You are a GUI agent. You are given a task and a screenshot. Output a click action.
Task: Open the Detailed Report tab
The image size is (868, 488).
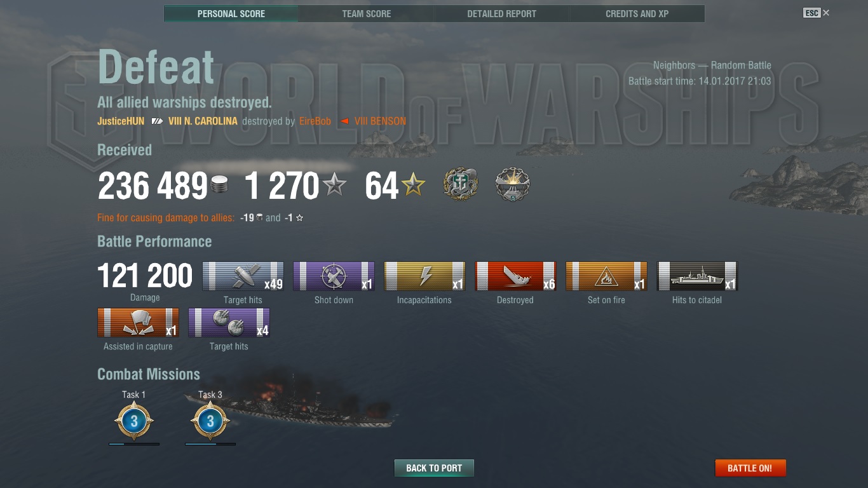point(502,13)
